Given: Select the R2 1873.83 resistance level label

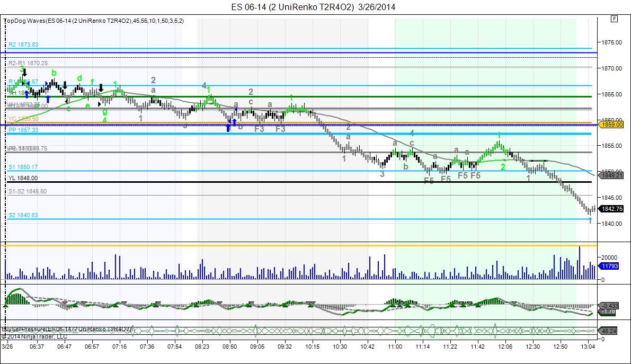Looking at the screenshot, I should click(x=23, y=45).
